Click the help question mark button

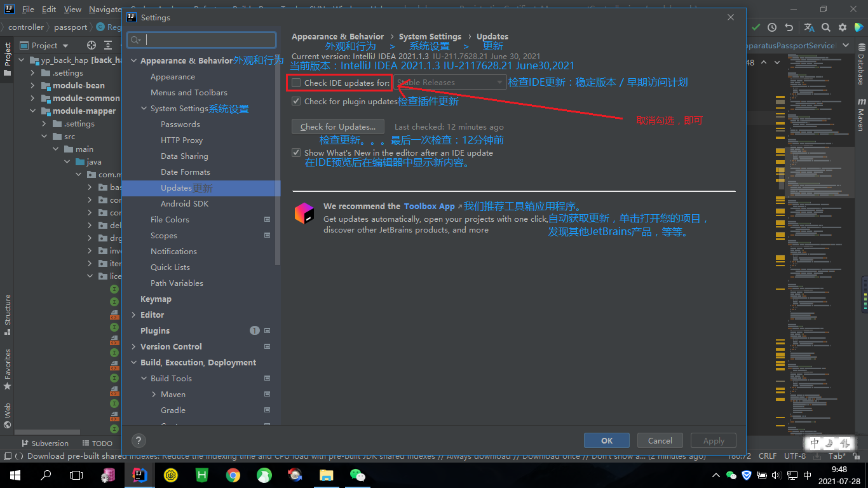(139, 440)
